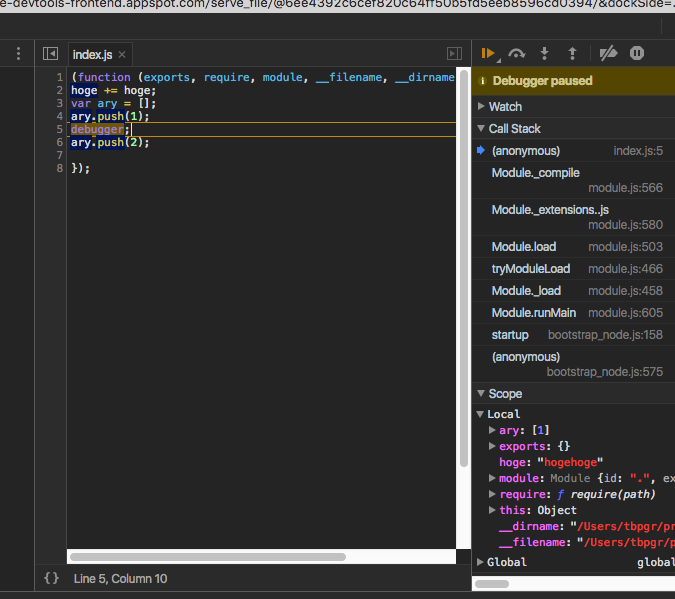The height and width of the screenshot is (599, 675).
Task: Expand the this Object entry
Action: coord(492,510)
